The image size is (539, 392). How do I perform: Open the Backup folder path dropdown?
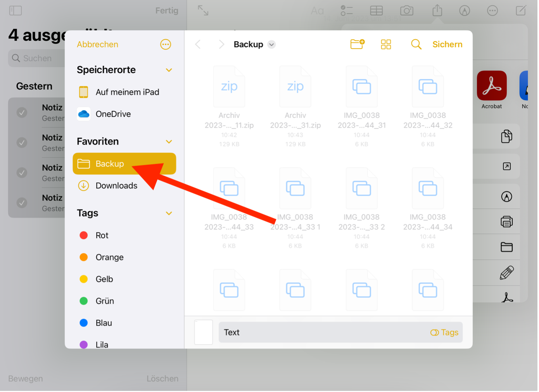[x=271, y=45]
